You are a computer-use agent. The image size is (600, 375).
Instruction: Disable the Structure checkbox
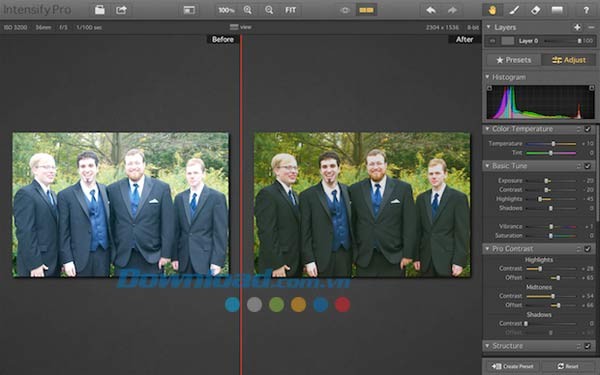tap(588, 346)
